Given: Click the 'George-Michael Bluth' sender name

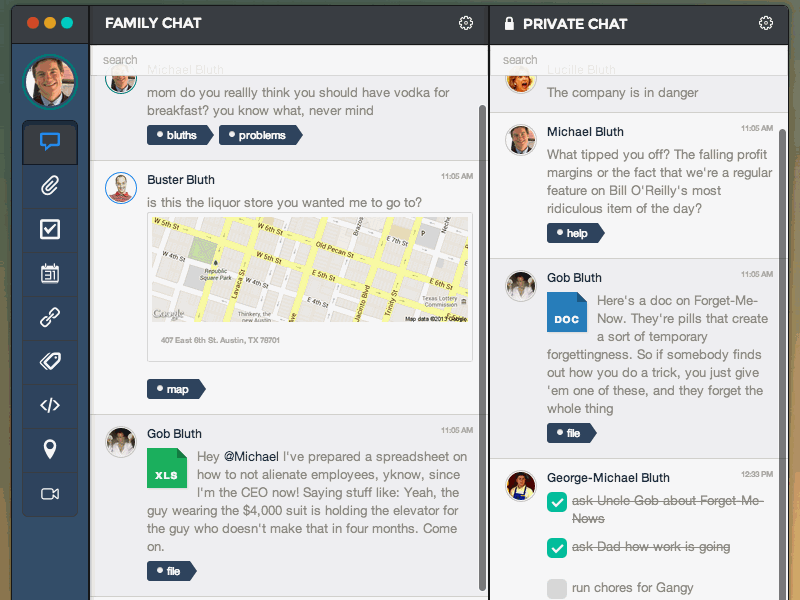Looking at the screenshot, I should (608, 478).
